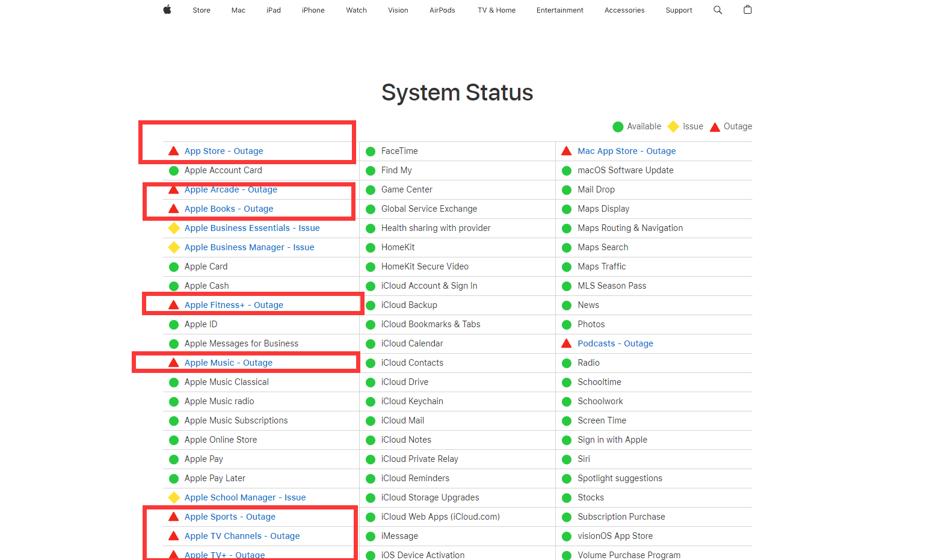Click yellow diamond beside Apple School Manager
The width and height of the screenshot is (942, 560).
click(x=174, y=497)
